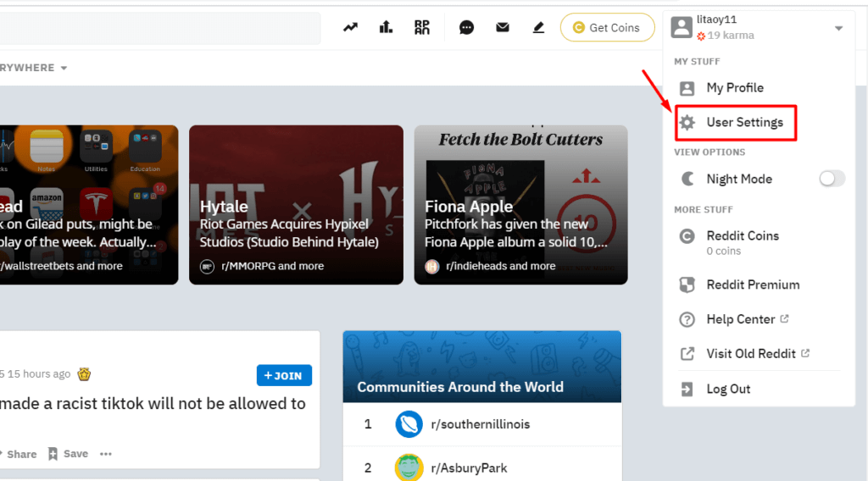The width and height of the screenshot is (868, 481).
Task: Open the post's three-dot more options
Action: pyautogui.click(x=106, y=454)
